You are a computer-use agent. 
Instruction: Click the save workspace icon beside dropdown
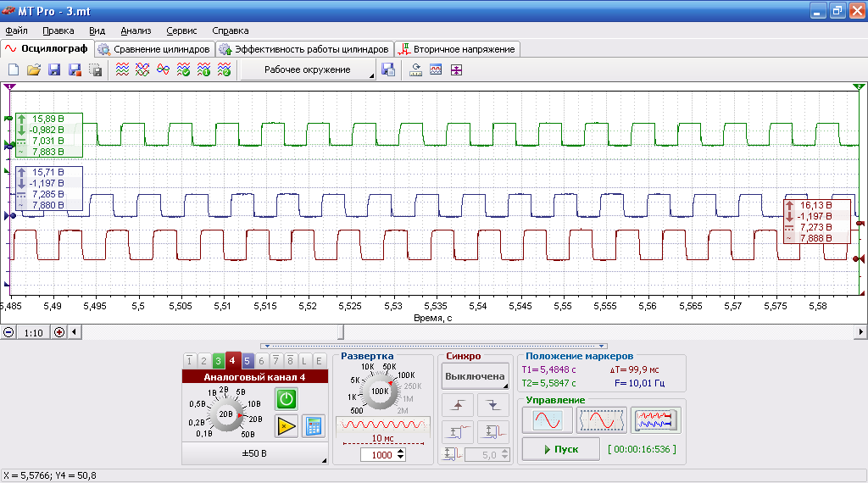(x=388, y=69)
